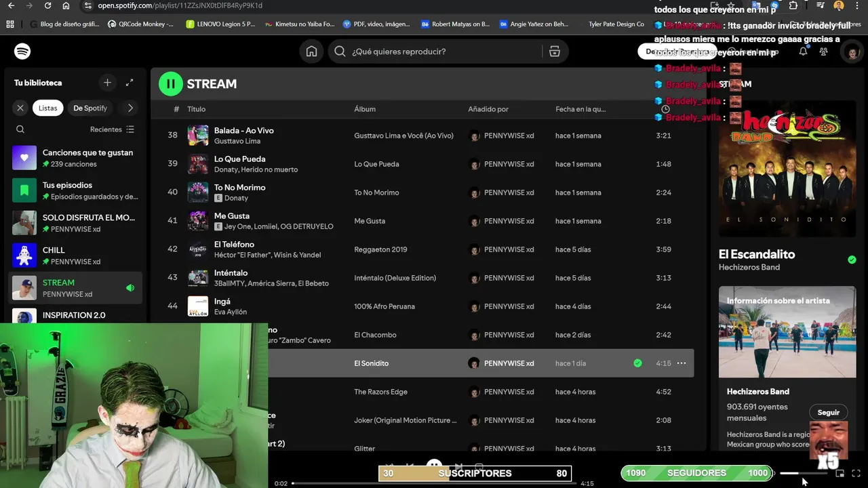Seek in the playback progress bar
The height and width of the screenshot is (488, 868).
(x=434, y=483)
